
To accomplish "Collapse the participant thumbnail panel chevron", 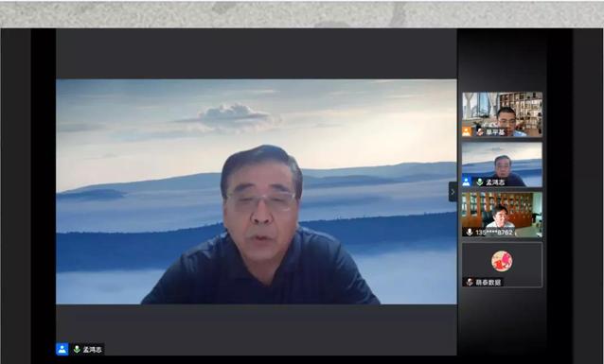I will [453, 192].
